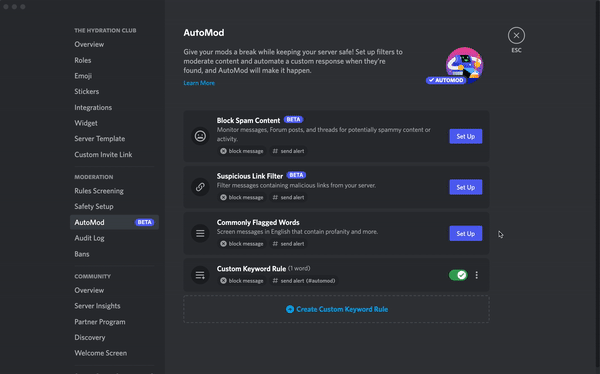
Task: Open Server Insights under Community
Action: tap(97, 306)
